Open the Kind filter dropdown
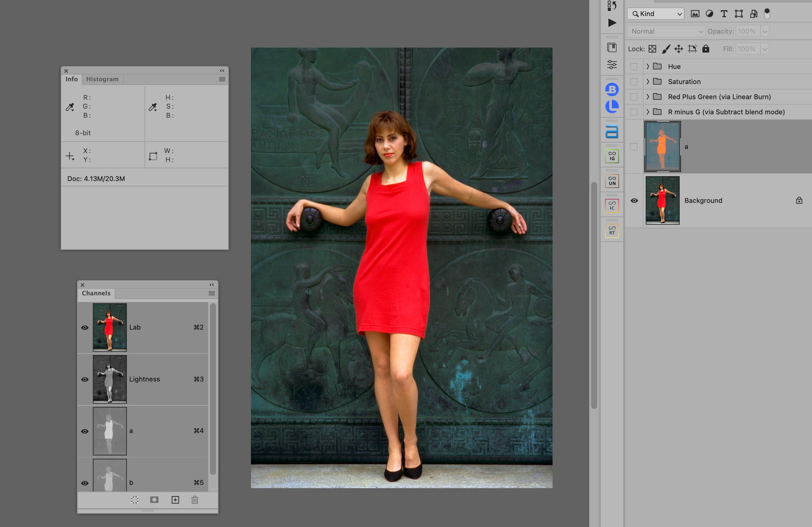This screenshot has width=812, height=527. coord(656,14)
